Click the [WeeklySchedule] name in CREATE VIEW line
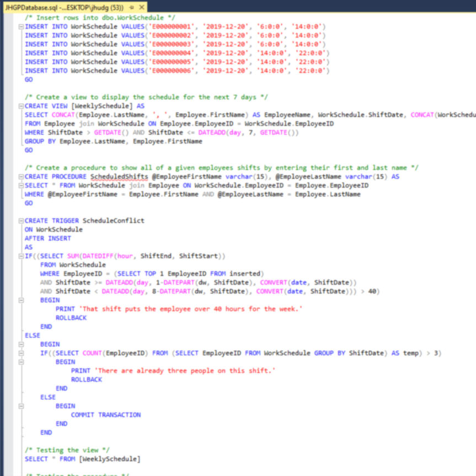476x476 pixels. (x=101, y=106)
